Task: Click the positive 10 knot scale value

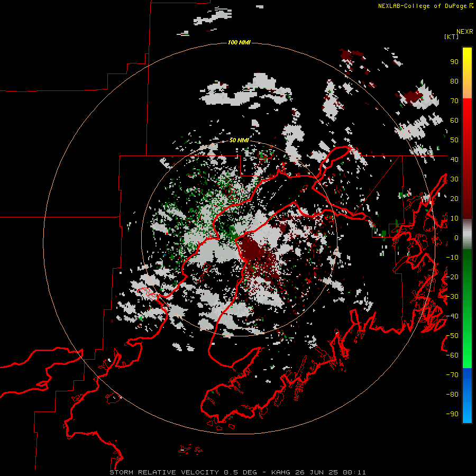Action: coord(454,218)
